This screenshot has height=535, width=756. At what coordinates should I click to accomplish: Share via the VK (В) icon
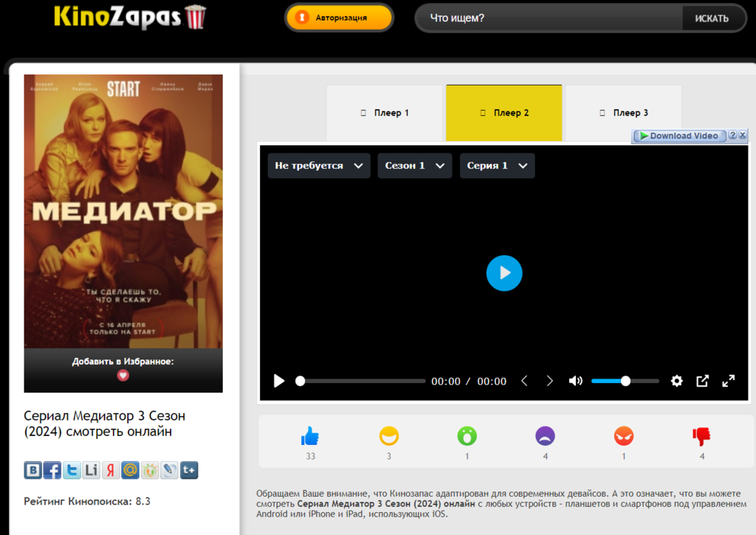point(32,470)
